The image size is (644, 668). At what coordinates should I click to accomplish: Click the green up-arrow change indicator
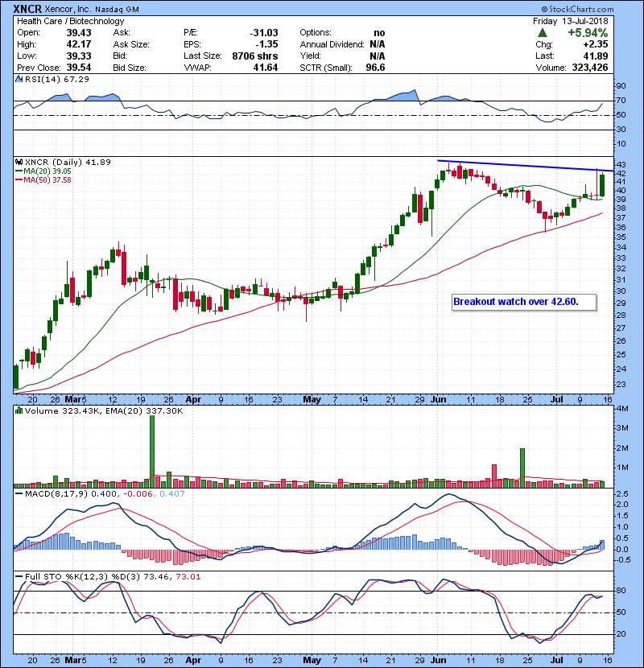click(x=542, y=33)
